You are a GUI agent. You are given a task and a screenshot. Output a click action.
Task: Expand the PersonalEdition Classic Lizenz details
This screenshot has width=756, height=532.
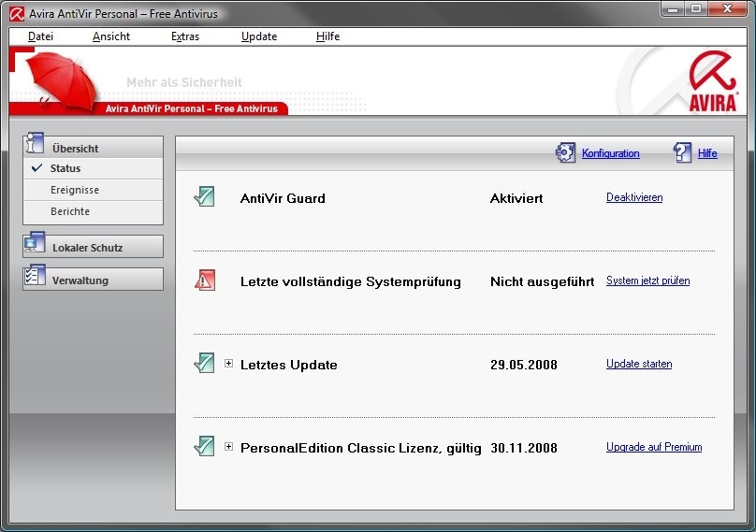[x=228, y=447]
